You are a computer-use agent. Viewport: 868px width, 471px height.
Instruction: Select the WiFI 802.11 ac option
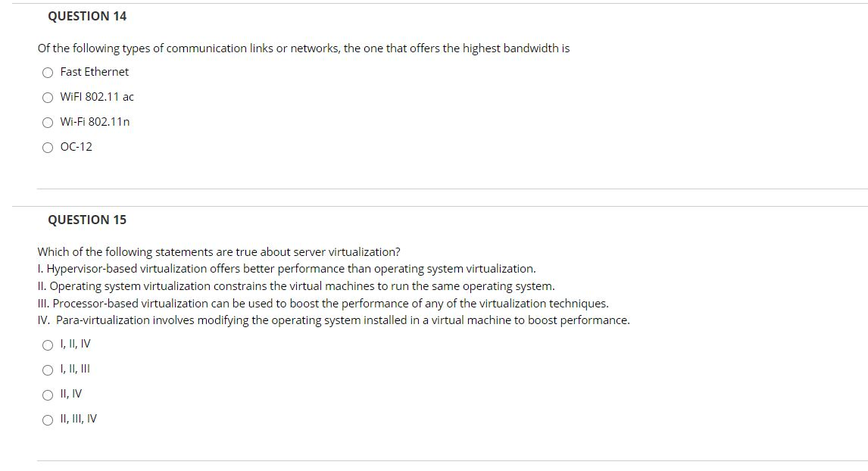[x=48, y=97]
